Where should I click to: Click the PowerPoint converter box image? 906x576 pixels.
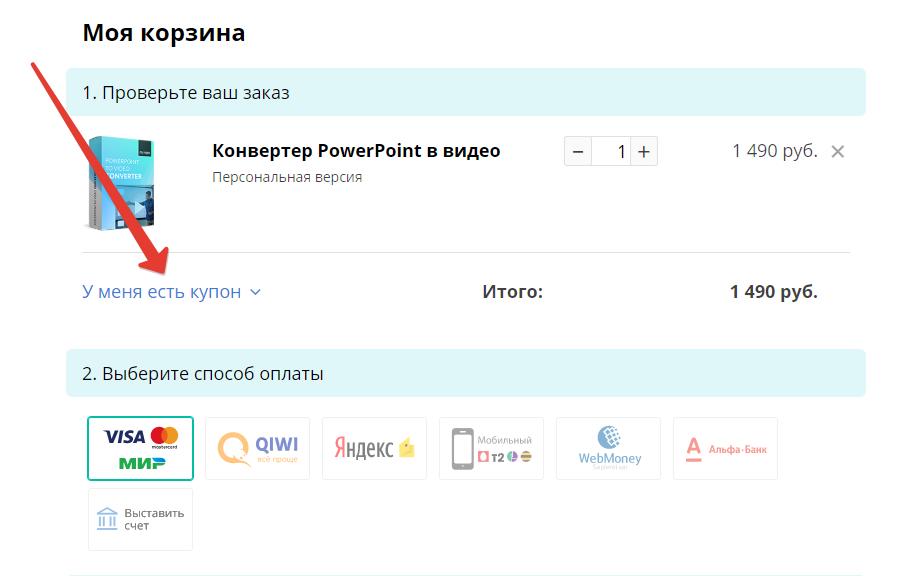coord(120,183)
